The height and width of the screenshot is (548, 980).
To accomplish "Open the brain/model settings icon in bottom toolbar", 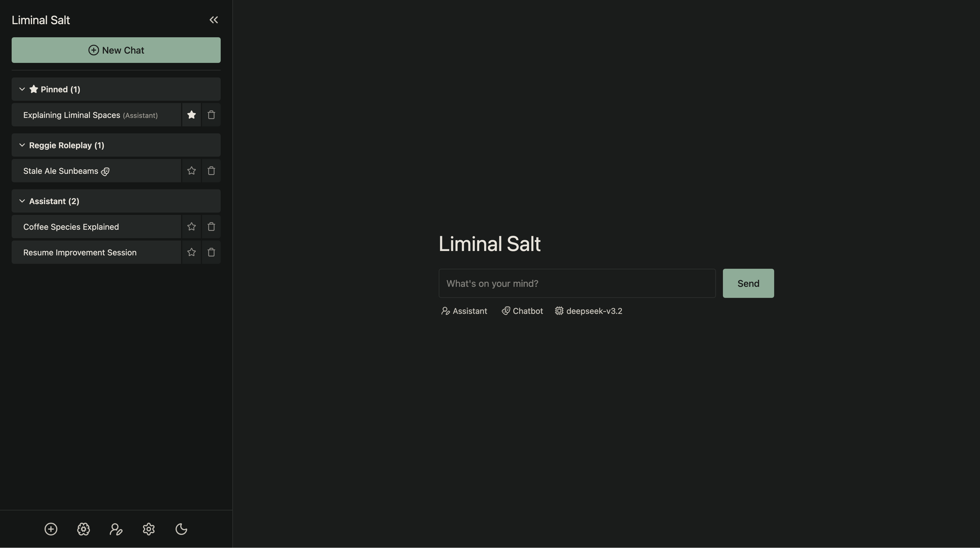I will coord(83,529).
